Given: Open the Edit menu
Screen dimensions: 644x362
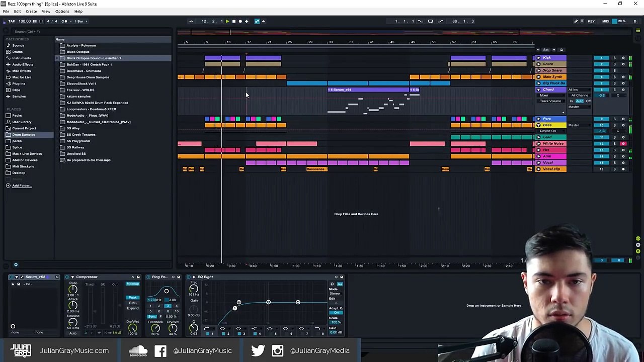Looking at the screenshot, I should (x=17, y=11).
